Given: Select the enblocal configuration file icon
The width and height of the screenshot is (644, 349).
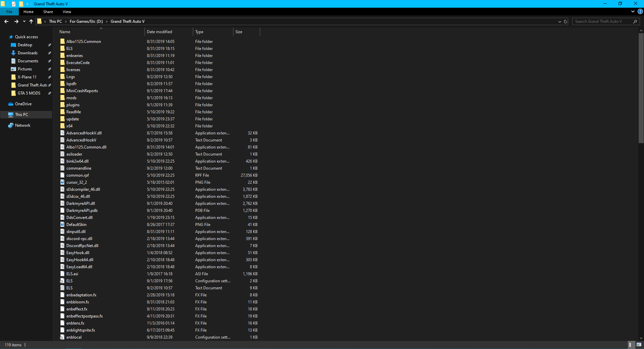Looking at the screenshot, I should click(62, 337).
